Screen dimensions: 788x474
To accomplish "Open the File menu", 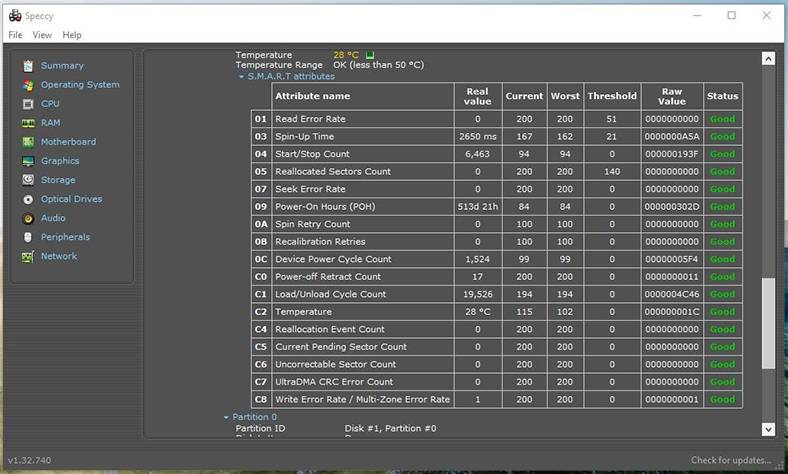I will pos(15,35).
